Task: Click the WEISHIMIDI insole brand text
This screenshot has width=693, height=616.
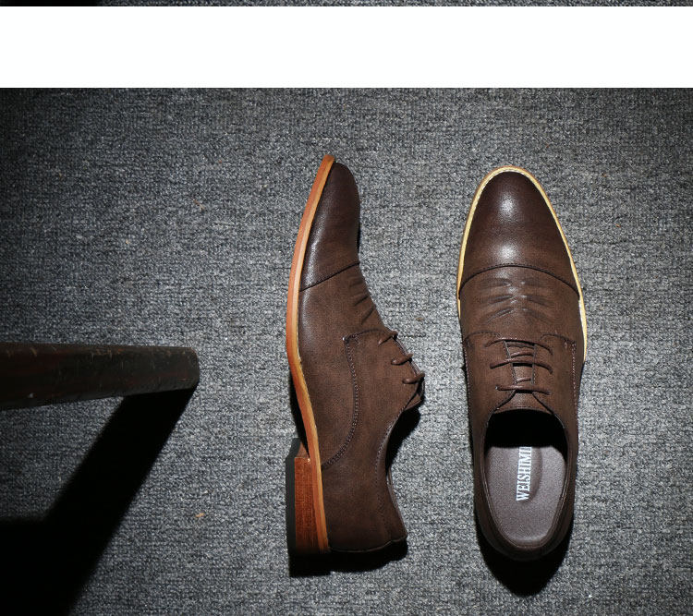Action: coord(524,474)
